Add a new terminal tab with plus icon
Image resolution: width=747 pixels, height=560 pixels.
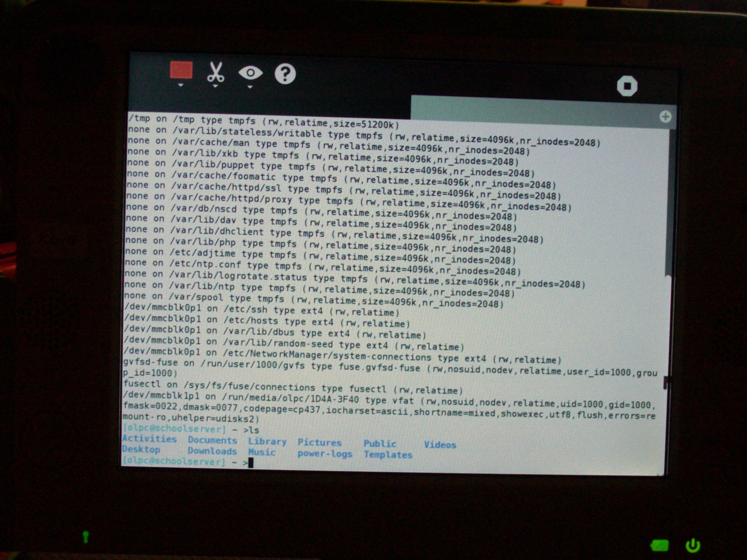665,117
